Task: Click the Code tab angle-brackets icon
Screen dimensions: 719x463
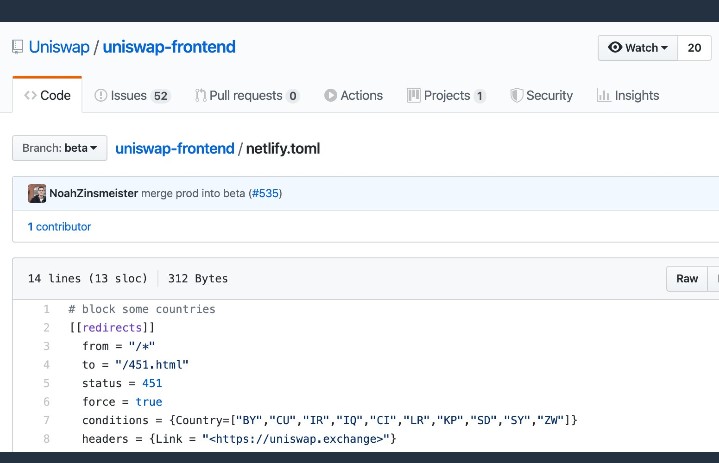Action: [x=30, y=95]
